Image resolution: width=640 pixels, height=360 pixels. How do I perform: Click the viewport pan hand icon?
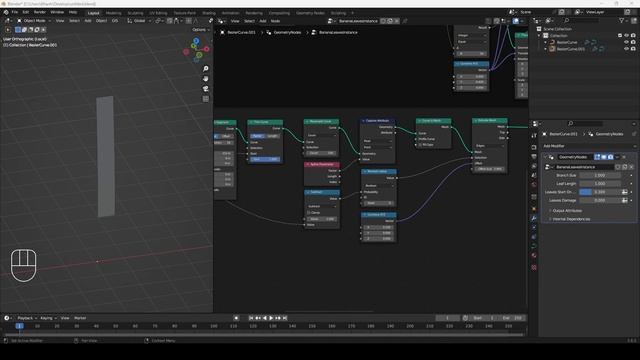point(206,78)
